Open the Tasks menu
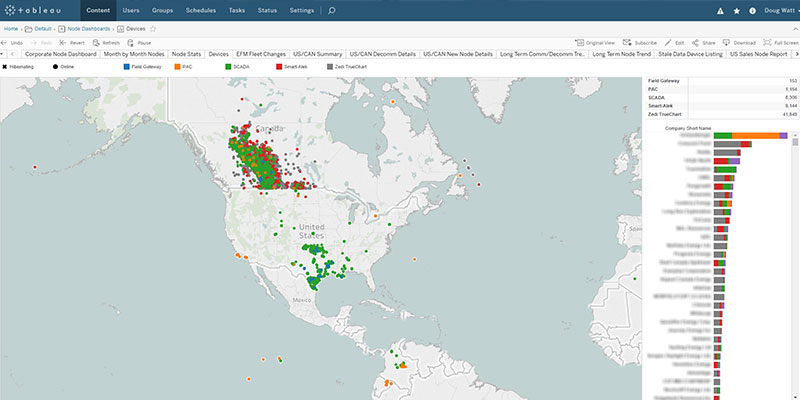The width and height of the screenshot is (800, 400). (237, 10)
